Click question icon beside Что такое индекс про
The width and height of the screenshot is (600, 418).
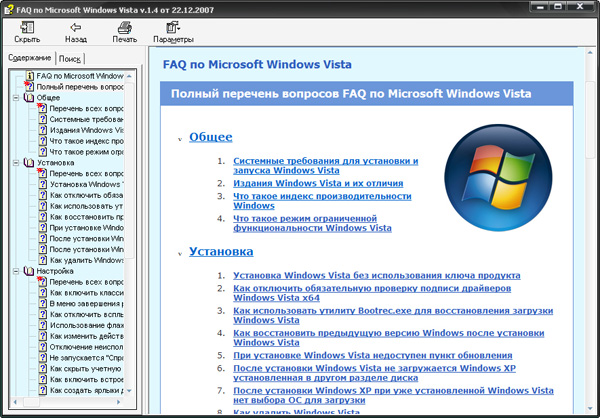(43, 141)
